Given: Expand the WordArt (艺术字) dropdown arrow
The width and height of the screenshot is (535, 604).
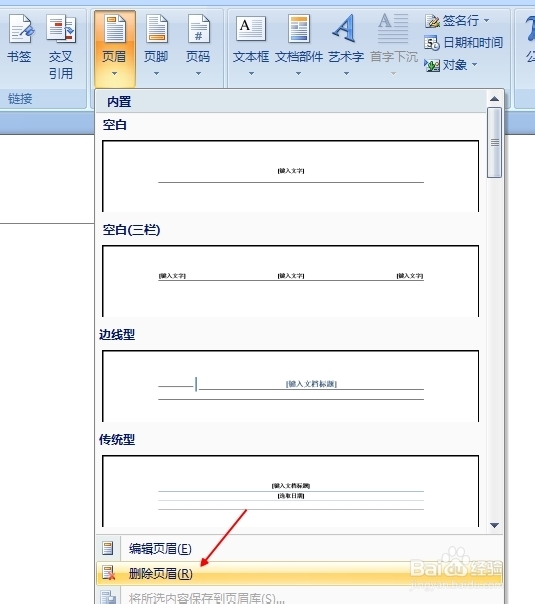Looking at the screenshot, I should (x=346, y=73).
